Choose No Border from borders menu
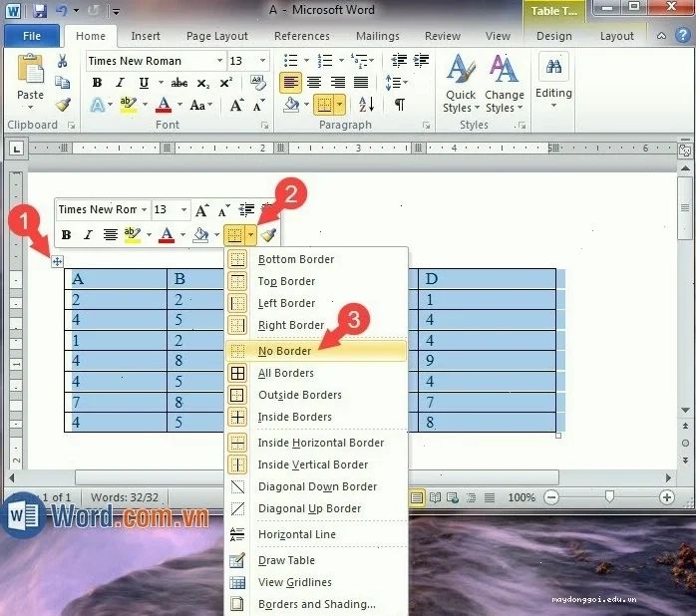The height and width of the screenshot is (616, 696). tap(316, 351)
